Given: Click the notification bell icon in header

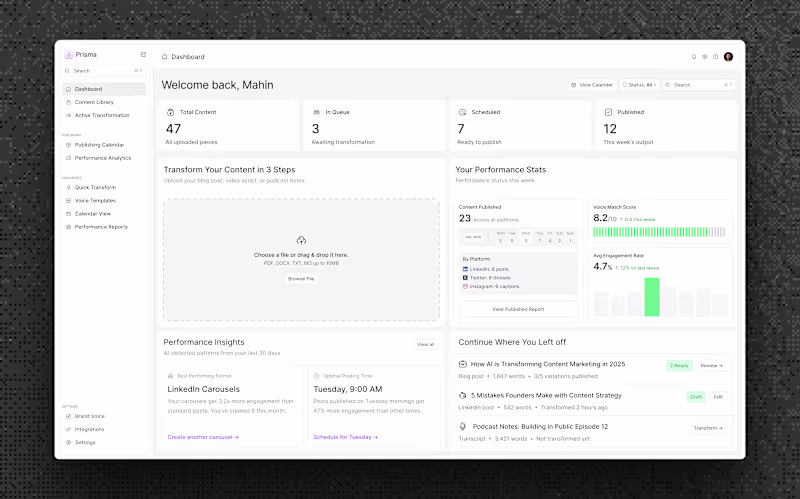Looking at the screenshot, I should coord(694,57).
